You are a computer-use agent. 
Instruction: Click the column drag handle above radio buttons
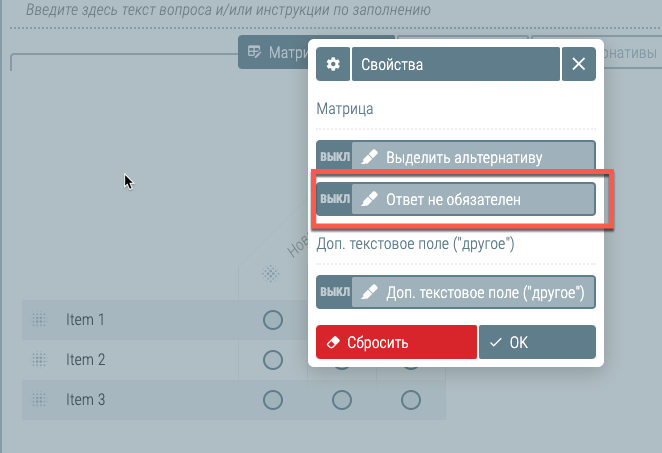click(x=271, y=274)
